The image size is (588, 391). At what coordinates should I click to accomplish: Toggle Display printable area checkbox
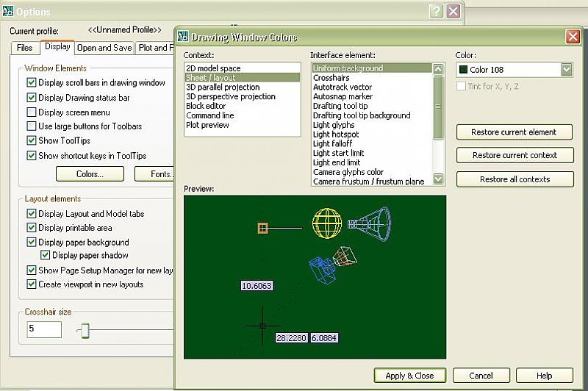pos(32,228)
